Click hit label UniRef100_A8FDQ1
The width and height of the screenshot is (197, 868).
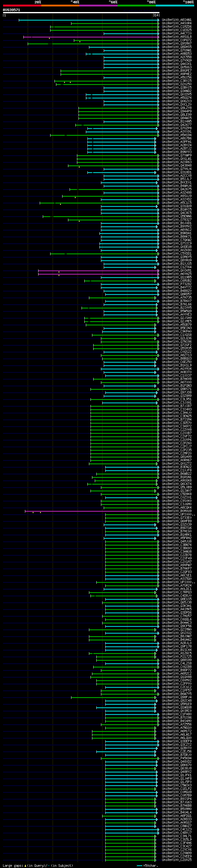(x=176, y=815)
